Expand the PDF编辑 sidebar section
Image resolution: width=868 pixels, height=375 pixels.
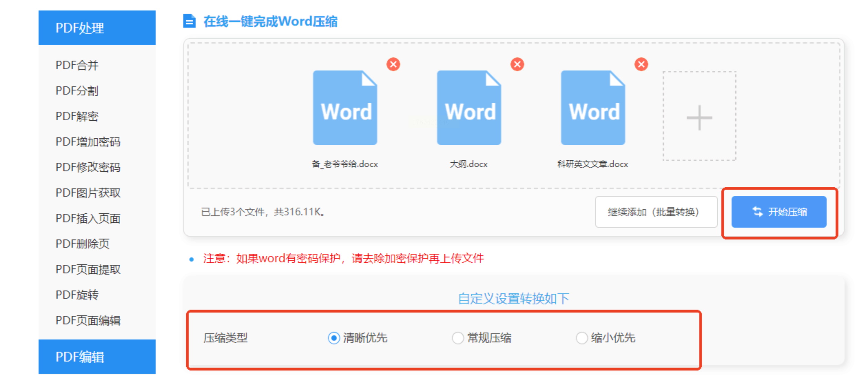(x=97, y=357)
